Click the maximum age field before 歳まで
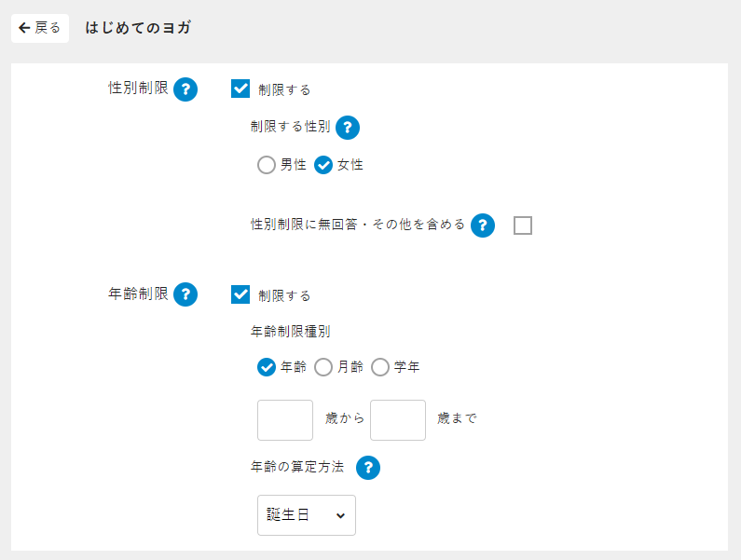The height and width of the screenshot is (560, 741). pos(398,420)
